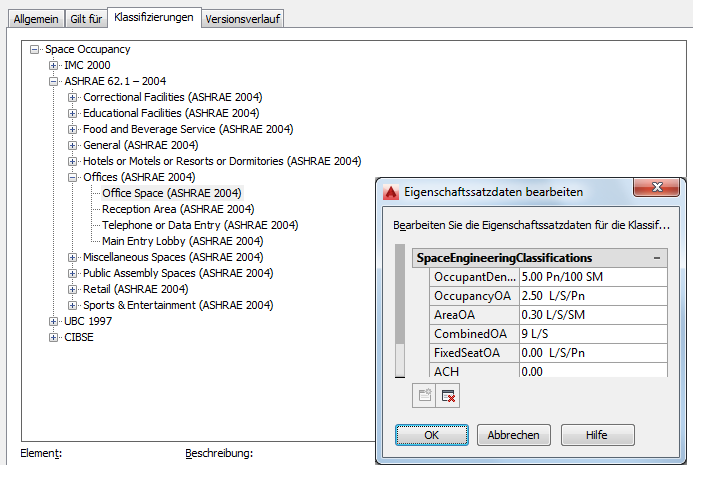Image resolution: width=709 pixels, height=479 pixels.
Task: Collapse the Offices (ASHRAE 2004) node
Action: [72, 177]
